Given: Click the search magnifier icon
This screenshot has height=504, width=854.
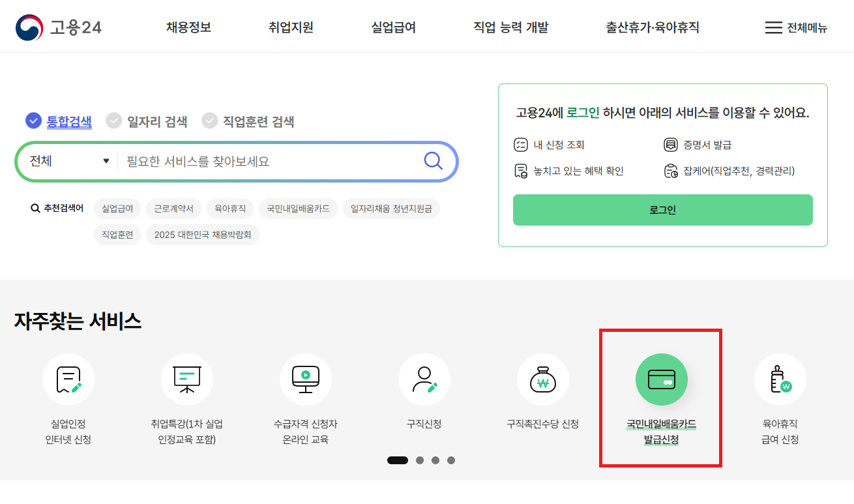Looking at the screenshot, I should point(433,160).
